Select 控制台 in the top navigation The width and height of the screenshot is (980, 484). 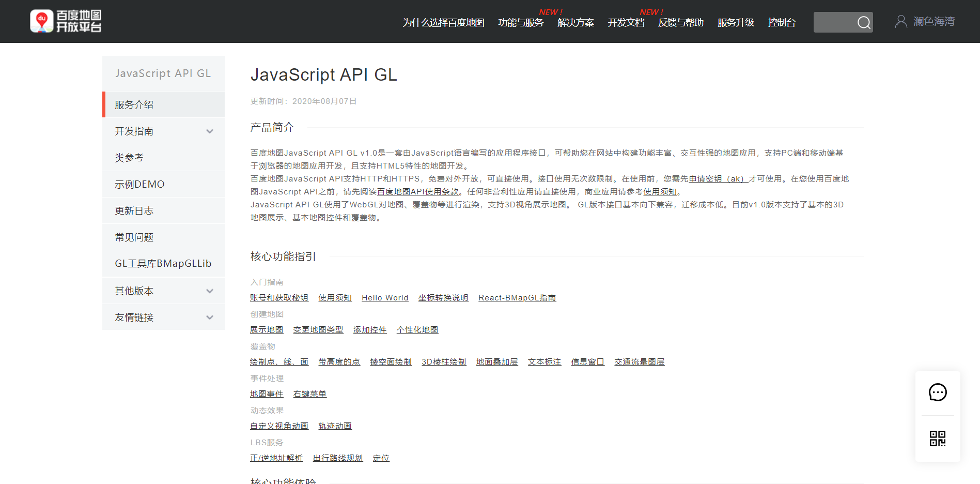point(782,23)
